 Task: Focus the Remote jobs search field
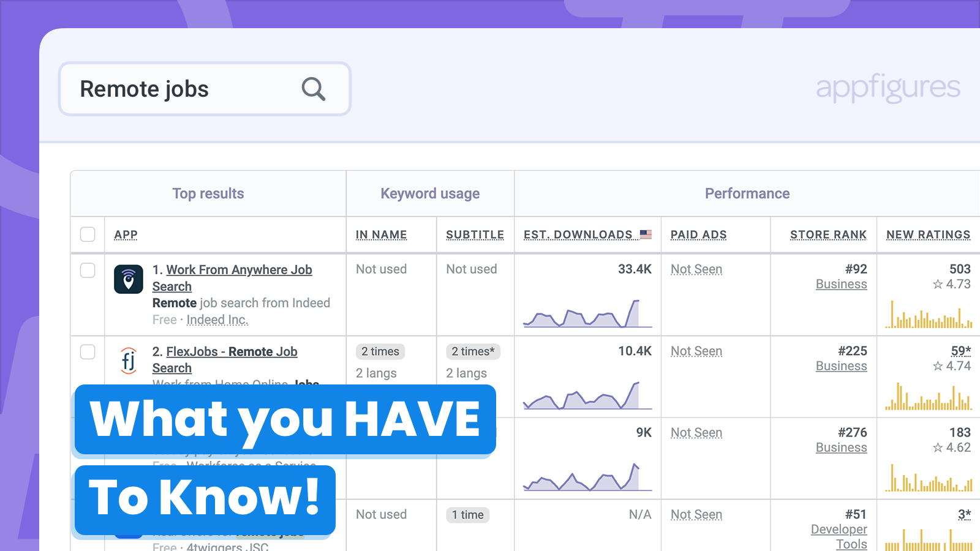[x=205, y=89]
